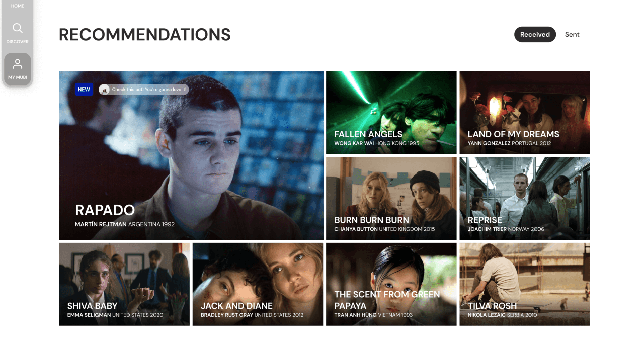The width and height of the screenshot is (644, 352).
Task: Click the NEW badge on Rapado
Action: pos(84,90)
